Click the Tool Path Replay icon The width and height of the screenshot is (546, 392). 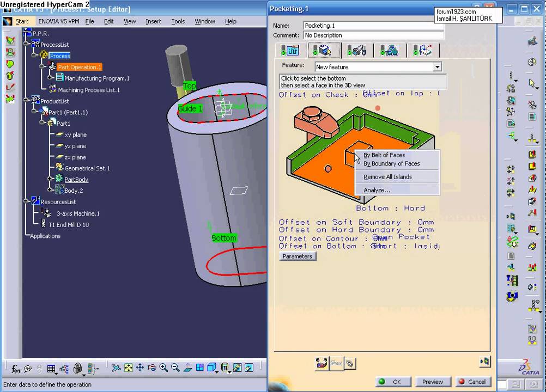pyautogui.click(x=321, y=364)
